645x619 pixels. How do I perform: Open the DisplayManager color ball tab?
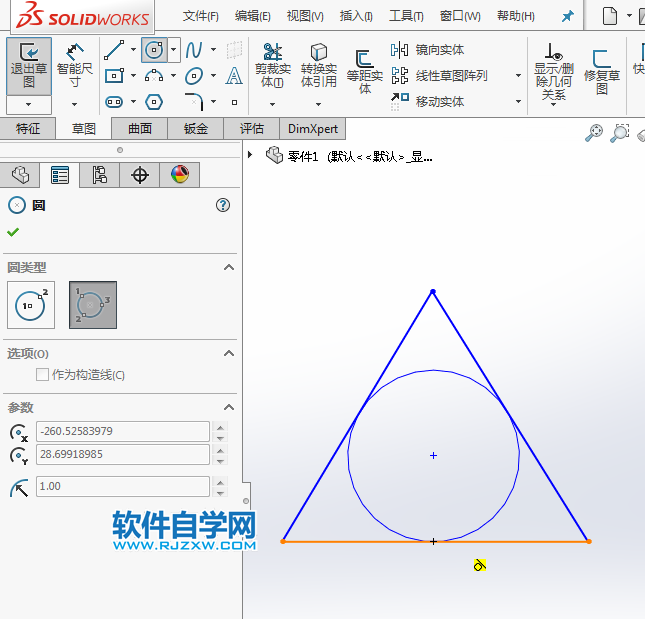180,175
